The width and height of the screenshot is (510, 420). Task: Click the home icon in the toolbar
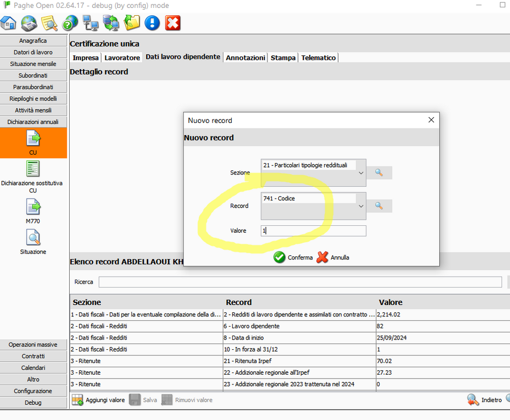pos(8,23)
